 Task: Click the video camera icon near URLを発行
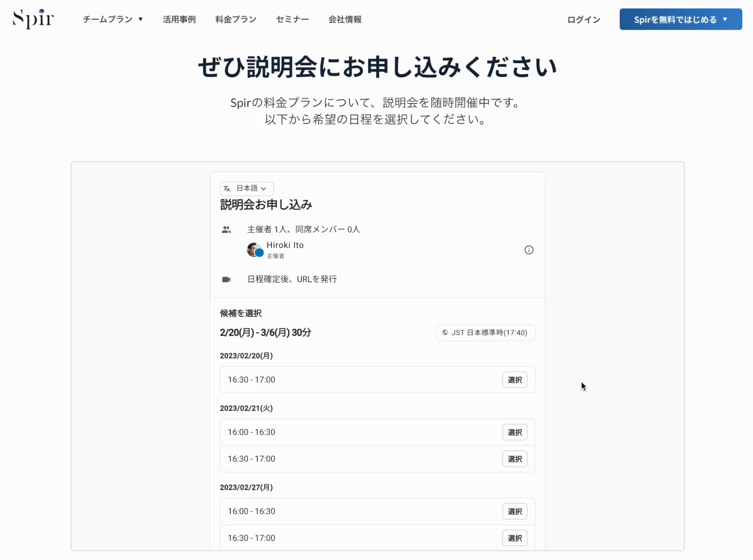point(227,279)
